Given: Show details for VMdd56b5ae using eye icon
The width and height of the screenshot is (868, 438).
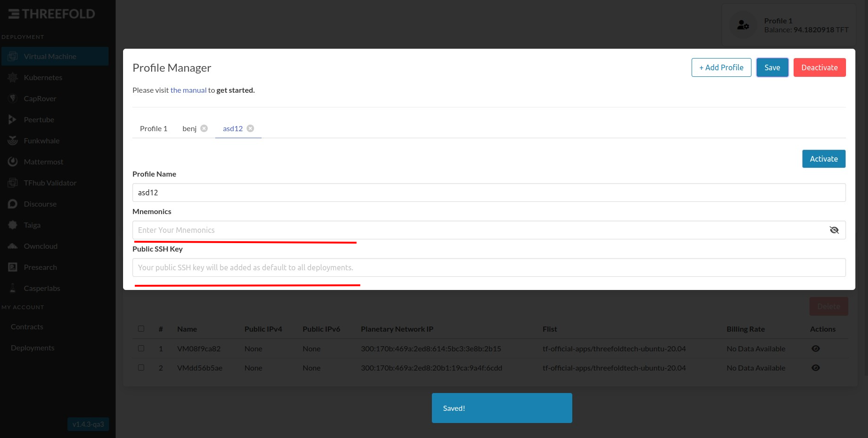Looking at the screenshot, I should [x=816, y=368].
